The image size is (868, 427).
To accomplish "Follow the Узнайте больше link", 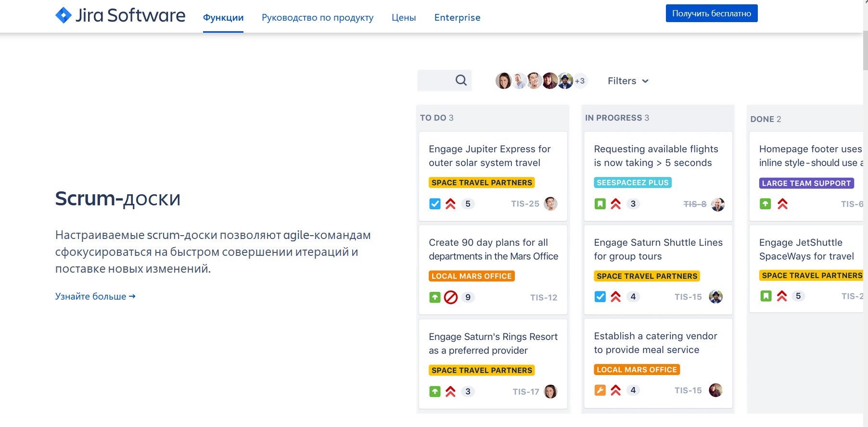I will click(x=95, y=297).
